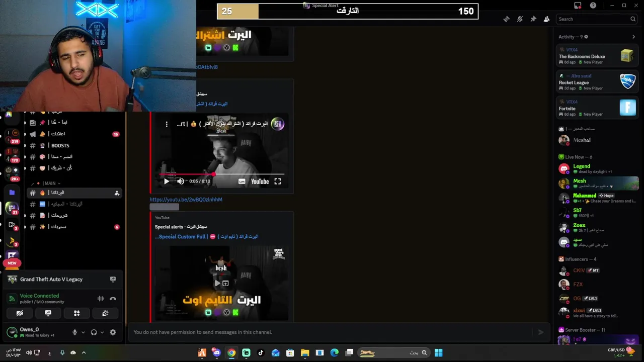
Task: Open the Owns_0 user profile panel
Action: pyautogui.click(x=36, y=332)
